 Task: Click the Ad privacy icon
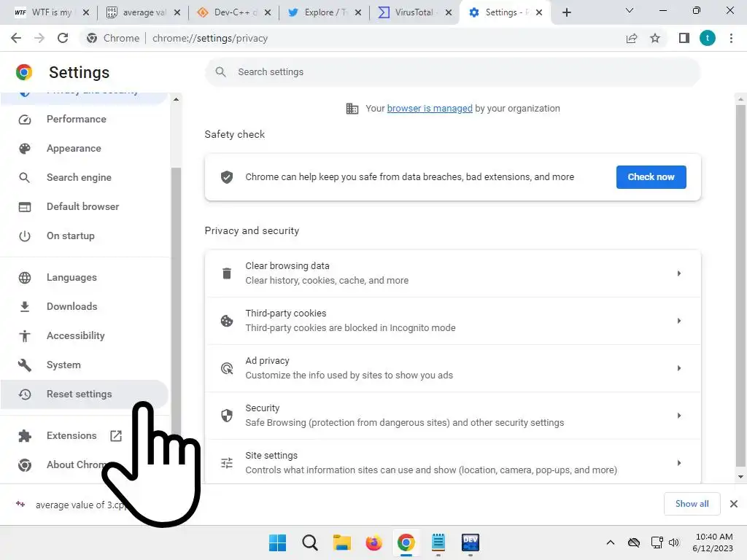(x=227, y=368)
